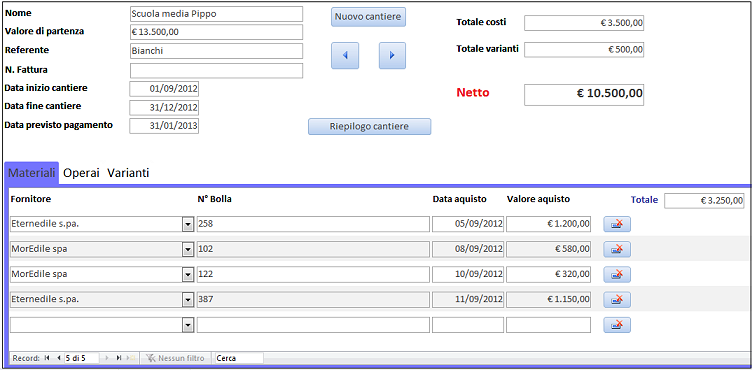The width and height of the screenshot is (752, 370).
Task: Click Valore aquisto field € 1.150,00
Action: [548, 299]
